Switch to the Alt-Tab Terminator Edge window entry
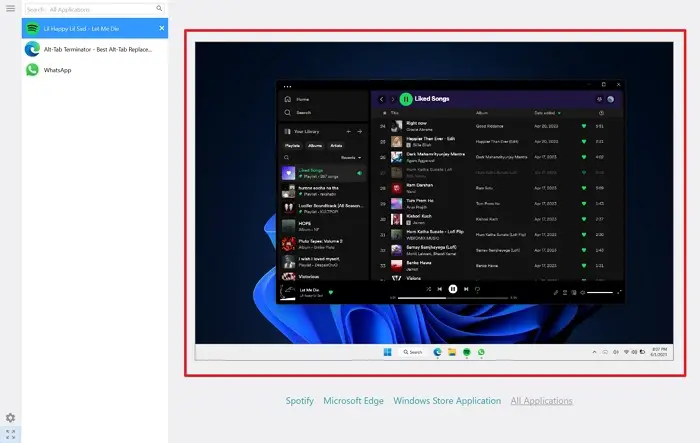 click(95, 49)
